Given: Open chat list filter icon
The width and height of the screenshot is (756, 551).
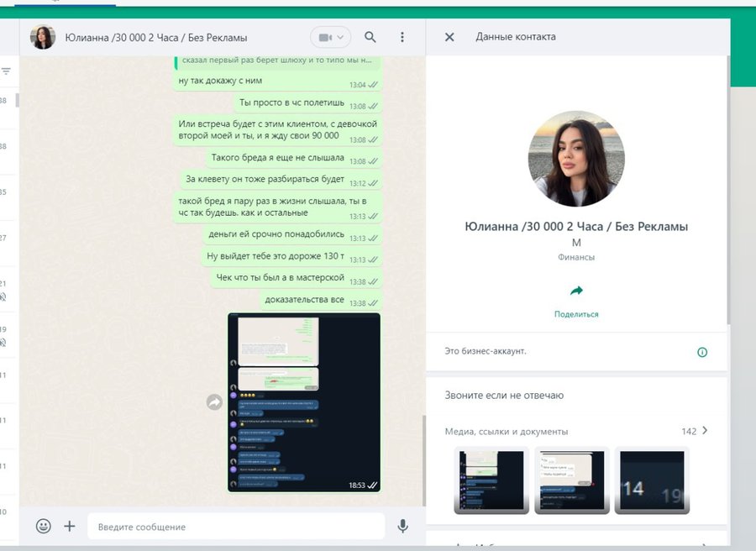Looking at the screenshot, I should point(6,71).
